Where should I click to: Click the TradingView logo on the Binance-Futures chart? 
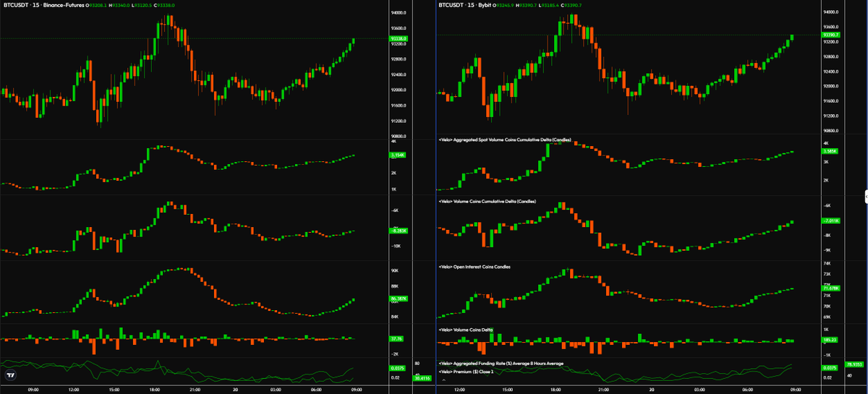(10, 374)
